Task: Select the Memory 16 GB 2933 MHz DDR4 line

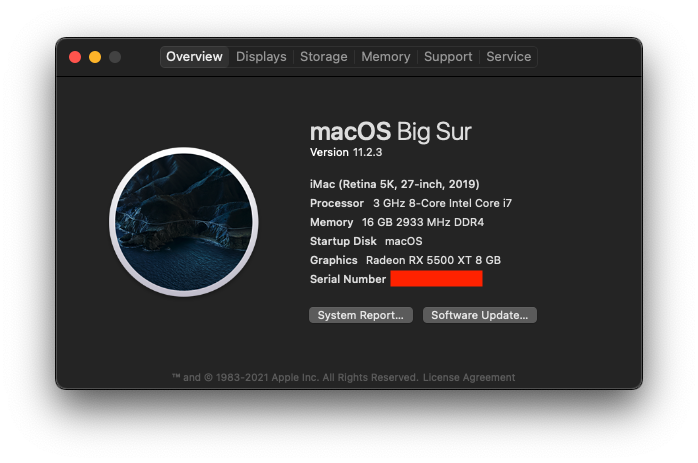Action: (x=397, y=222)
